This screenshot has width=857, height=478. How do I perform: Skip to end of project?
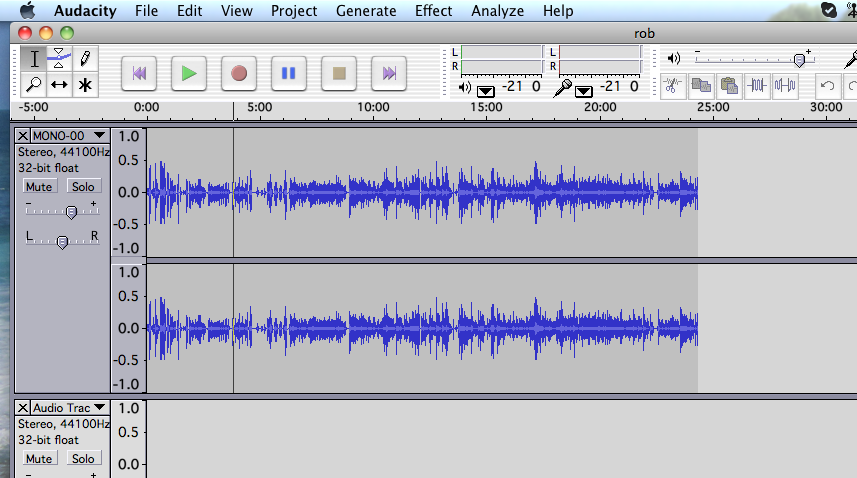pos(389,73)
